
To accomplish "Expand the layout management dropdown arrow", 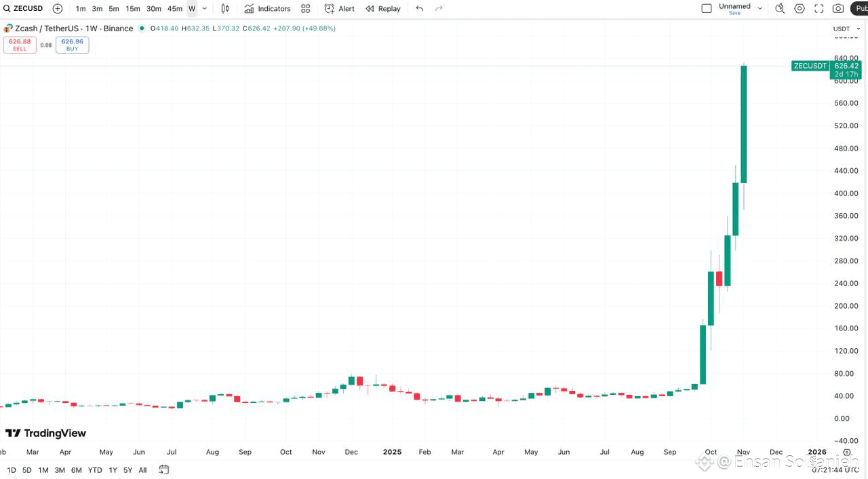I will click(x=759, y=9).
